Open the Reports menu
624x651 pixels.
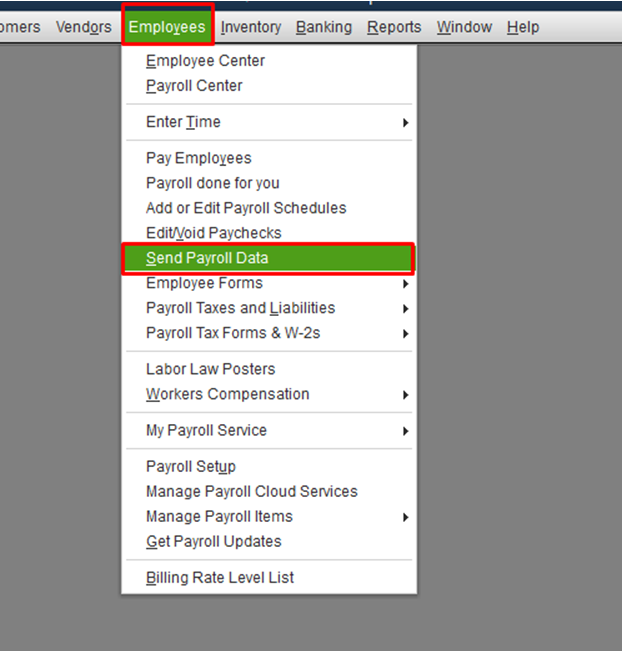point(394,27)
